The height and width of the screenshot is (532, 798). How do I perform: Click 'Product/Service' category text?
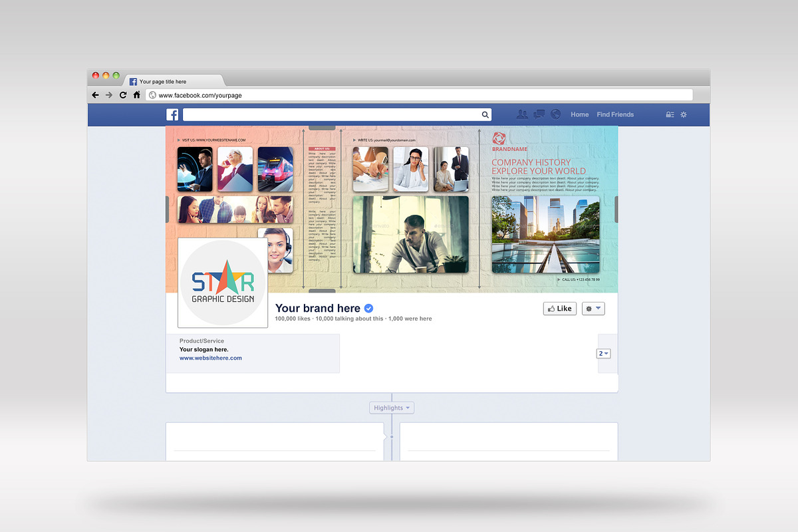201,341
